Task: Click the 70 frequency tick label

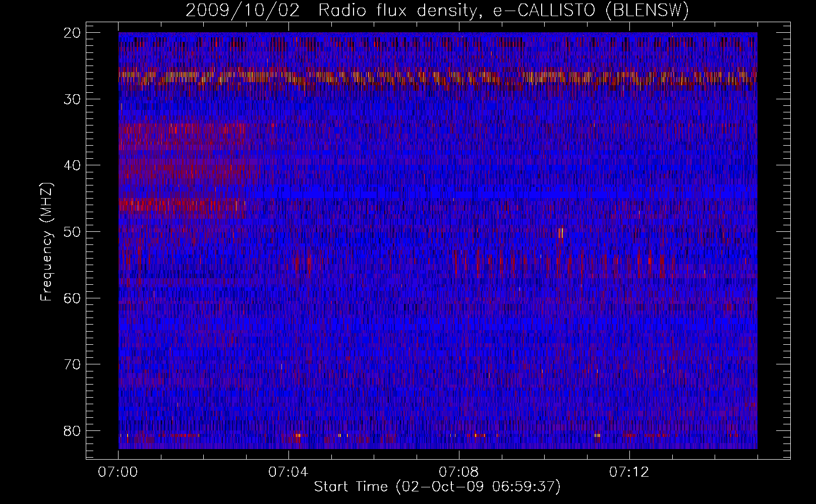Action: pyautogui.click(x=73, y=364)
